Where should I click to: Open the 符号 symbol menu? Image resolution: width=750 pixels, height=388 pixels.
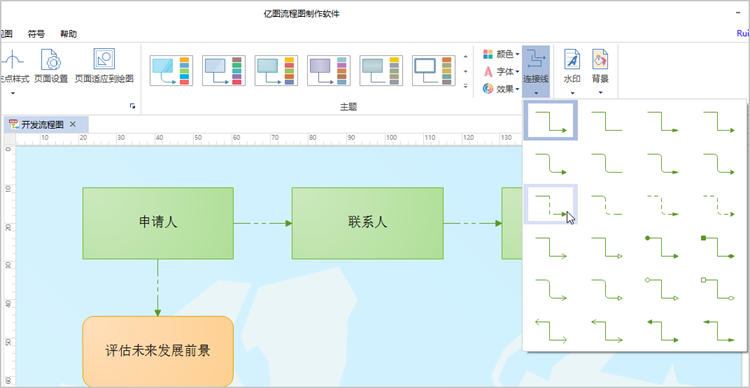[x=36, y=34]
